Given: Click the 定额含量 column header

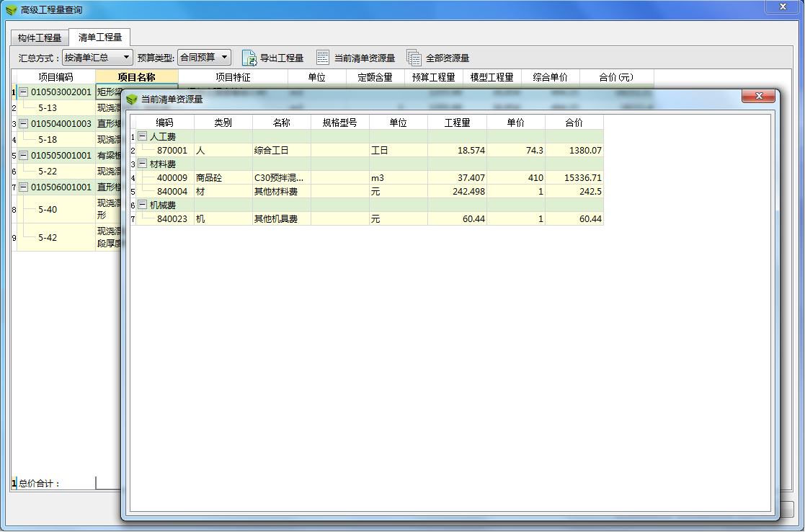Looking at the screenshot, I should pos(375,77).
